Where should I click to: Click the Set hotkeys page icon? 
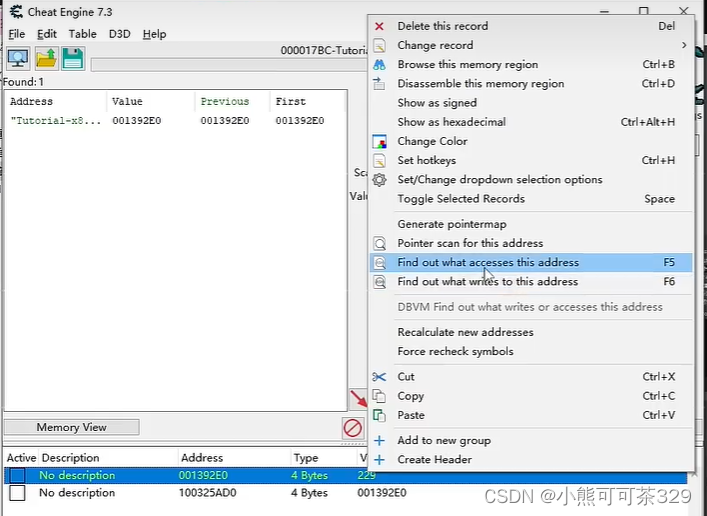379,161
